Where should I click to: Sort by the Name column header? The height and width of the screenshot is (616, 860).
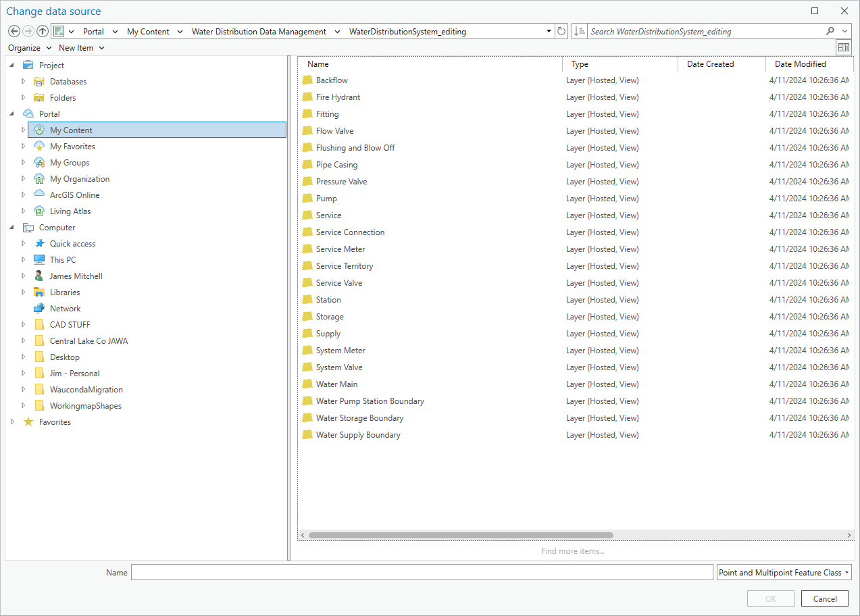[x=431, y=64]
